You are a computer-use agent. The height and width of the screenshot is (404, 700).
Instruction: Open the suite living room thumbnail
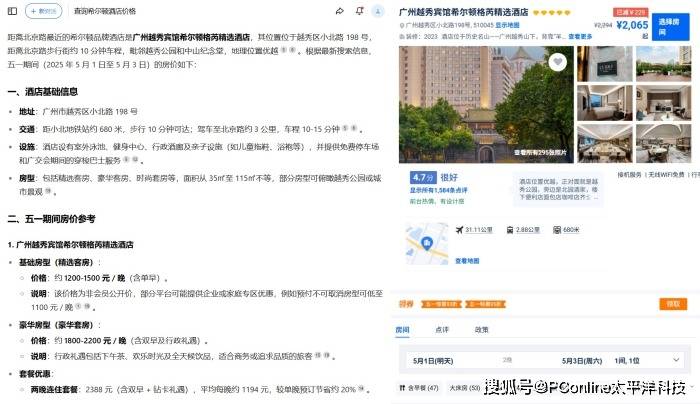click(663, 104)
